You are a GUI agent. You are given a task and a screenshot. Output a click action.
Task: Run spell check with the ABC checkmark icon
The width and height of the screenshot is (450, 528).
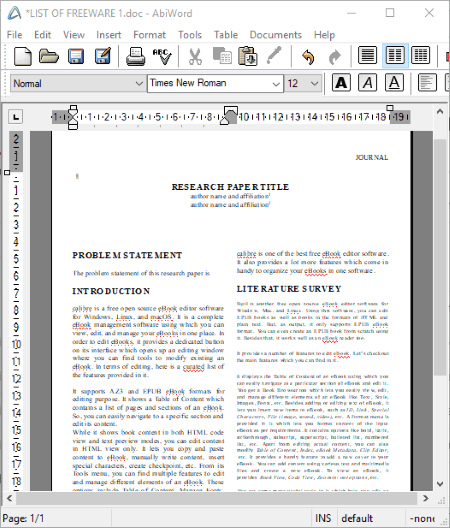point(162,56)
